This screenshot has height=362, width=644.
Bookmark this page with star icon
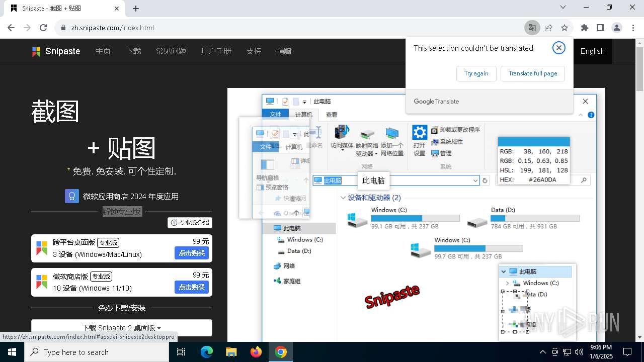[x=565, y=28]
